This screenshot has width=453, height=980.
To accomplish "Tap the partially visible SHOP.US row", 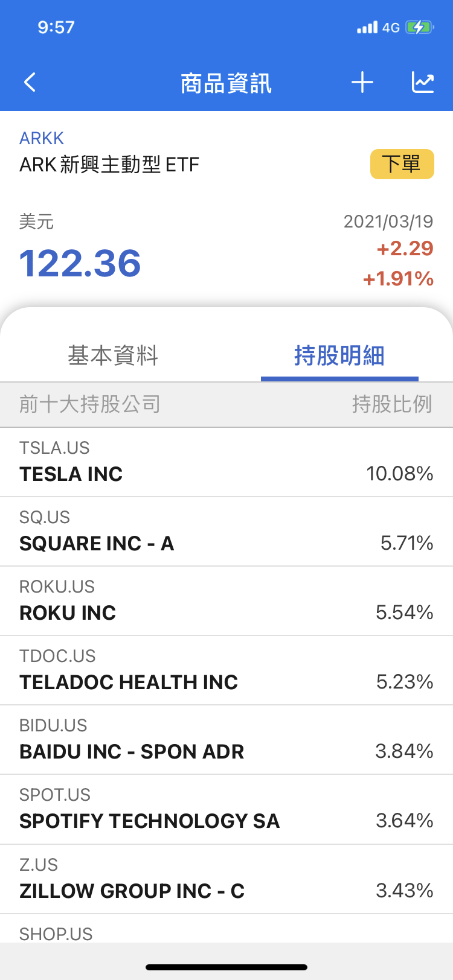I will [226, 931].
